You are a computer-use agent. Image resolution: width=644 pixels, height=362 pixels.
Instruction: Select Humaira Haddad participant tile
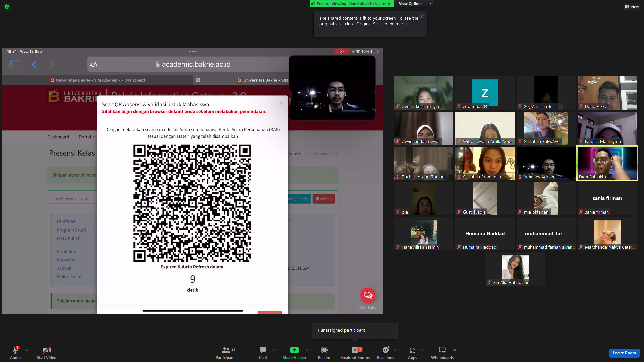tap(485, 234)
